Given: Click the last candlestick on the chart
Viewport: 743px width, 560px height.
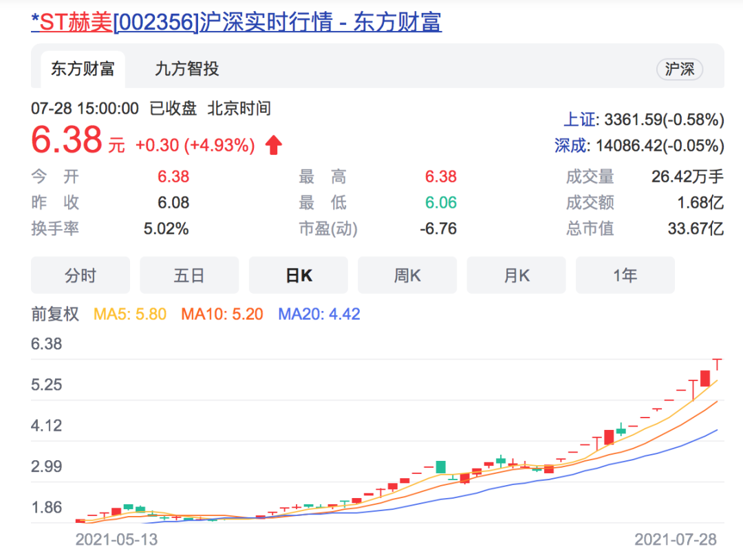Looking at the screenshot, I should [x=718, y=364].
